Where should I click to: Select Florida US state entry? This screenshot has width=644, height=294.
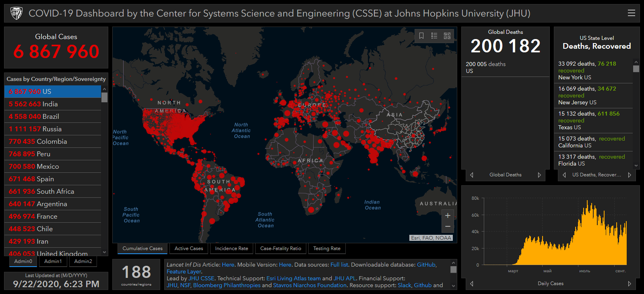(x=594, y=160)
